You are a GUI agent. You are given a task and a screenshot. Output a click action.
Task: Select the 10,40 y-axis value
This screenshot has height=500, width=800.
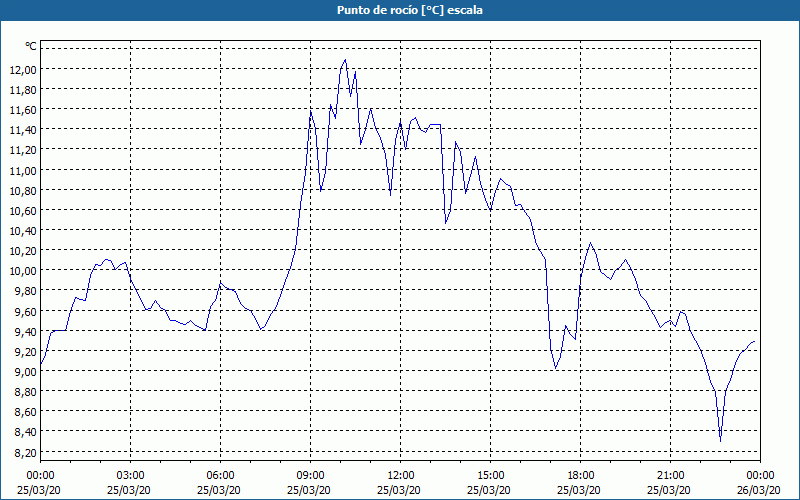23,231
